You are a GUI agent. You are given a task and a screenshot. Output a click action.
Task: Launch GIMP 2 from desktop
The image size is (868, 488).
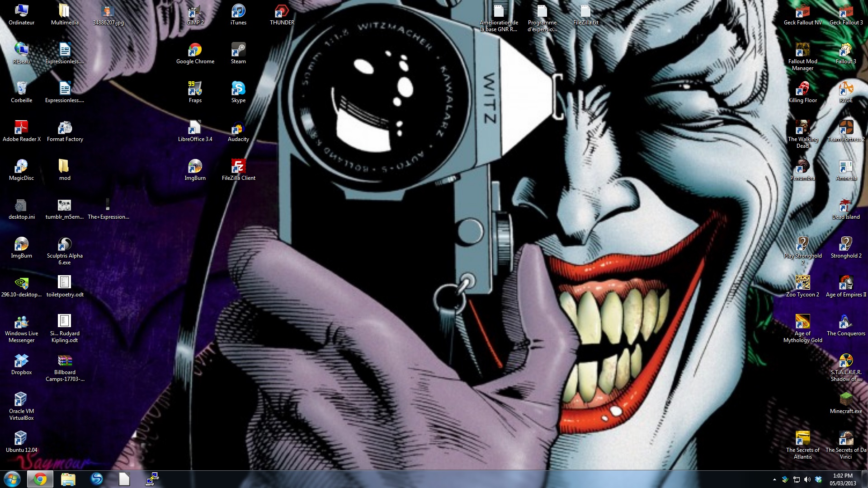[x=195, y=14]
